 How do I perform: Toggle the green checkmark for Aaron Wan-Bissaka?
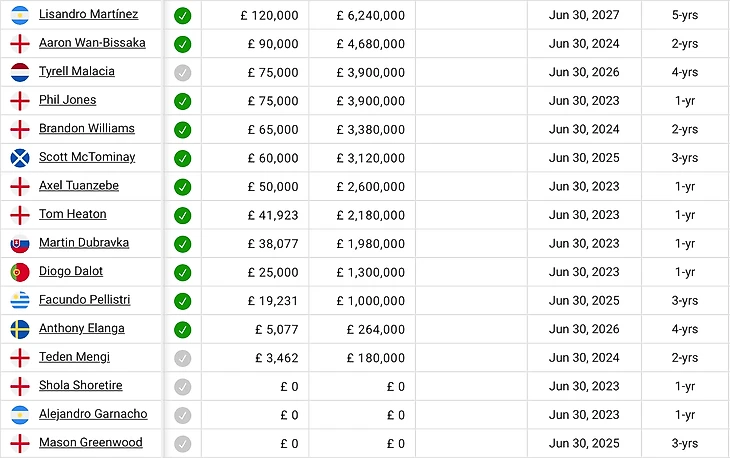(182, 44)
